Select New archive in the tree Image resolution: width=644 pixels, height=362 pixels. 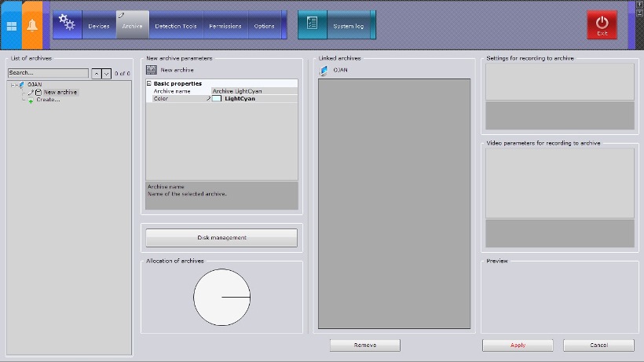click(x=60, y=92)
